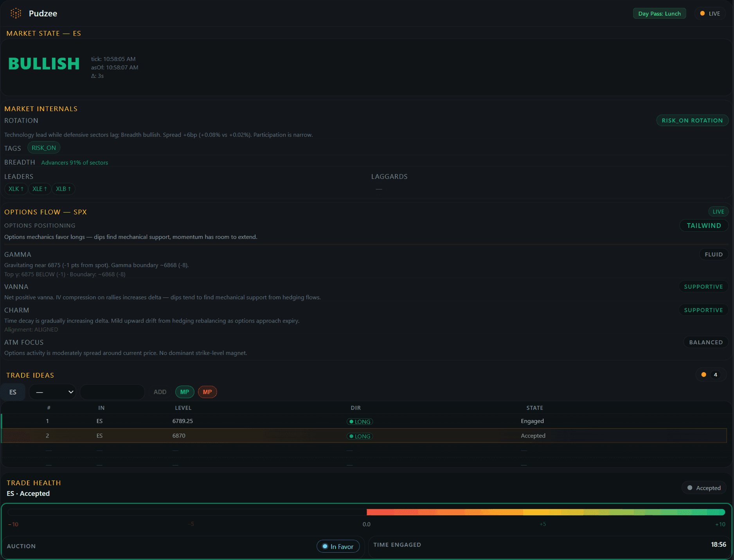Click the TAILWIND options positioning badge
Viewport: 734px width, 560px height.
point(703,225)
